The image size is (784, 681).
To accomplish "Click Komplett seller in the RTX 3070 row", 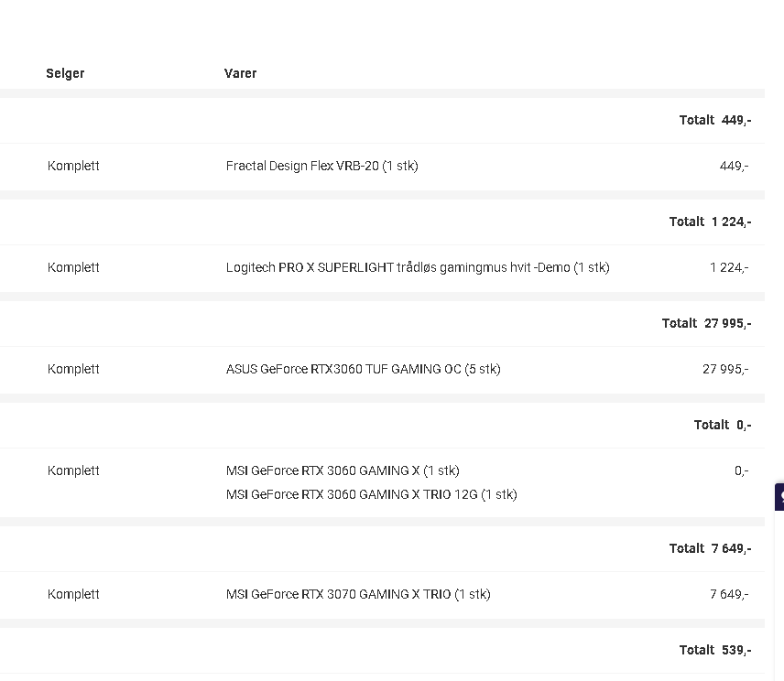I will tap(73, 594).
